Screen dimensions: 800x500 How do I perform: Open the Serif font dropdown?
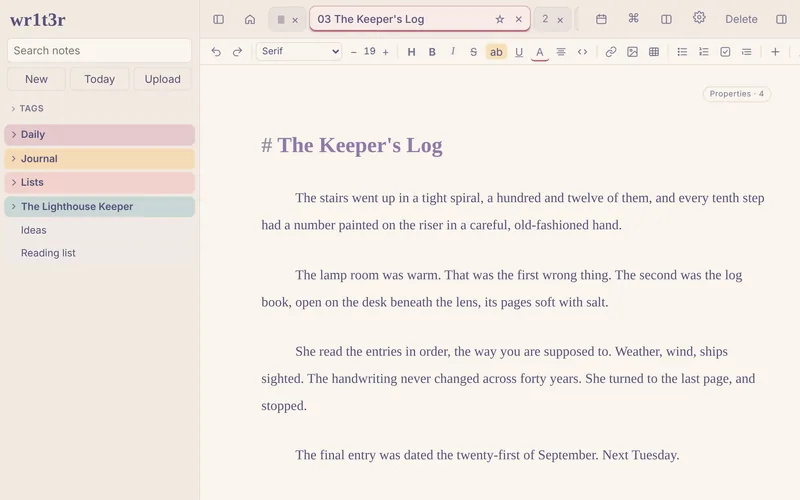click(x=299, y=52)
